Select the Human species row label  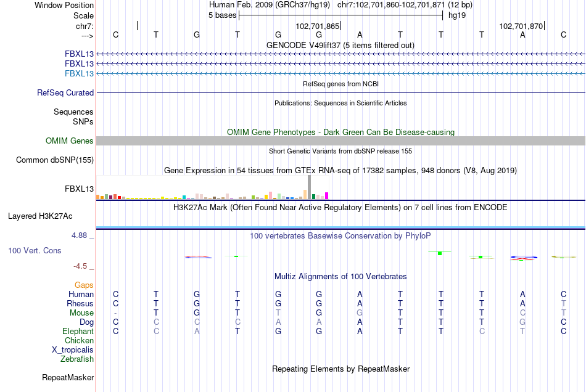point(81,294)
